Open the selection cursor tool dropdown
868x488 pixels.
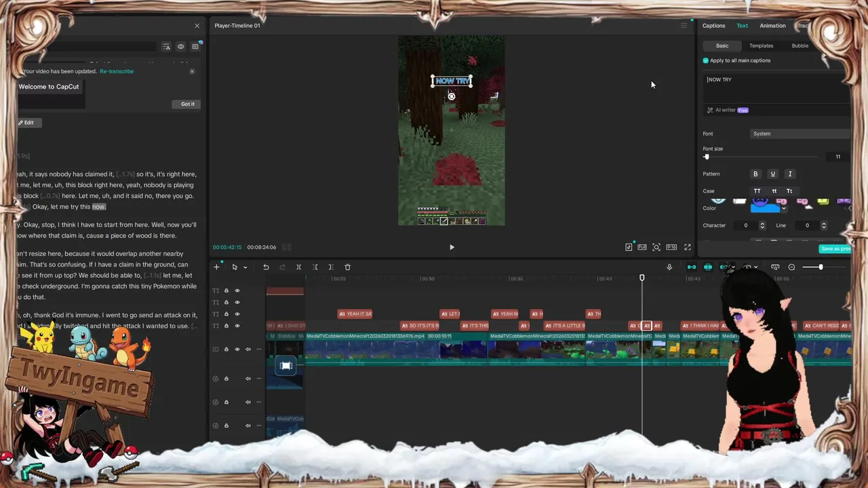point(245,267)
